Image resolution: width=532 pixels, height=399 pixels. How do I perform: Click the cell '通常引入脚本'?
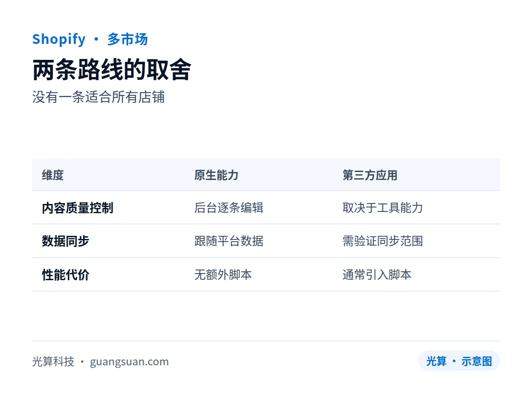(377, 275)
